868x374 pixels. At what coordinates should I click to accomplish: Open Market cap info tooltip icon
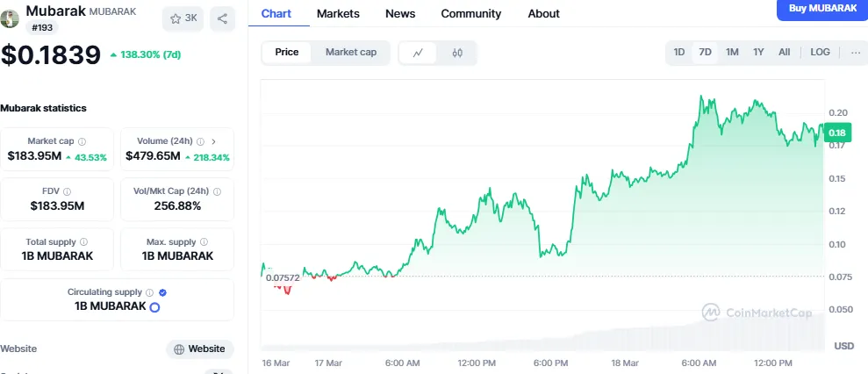[82, 142]
